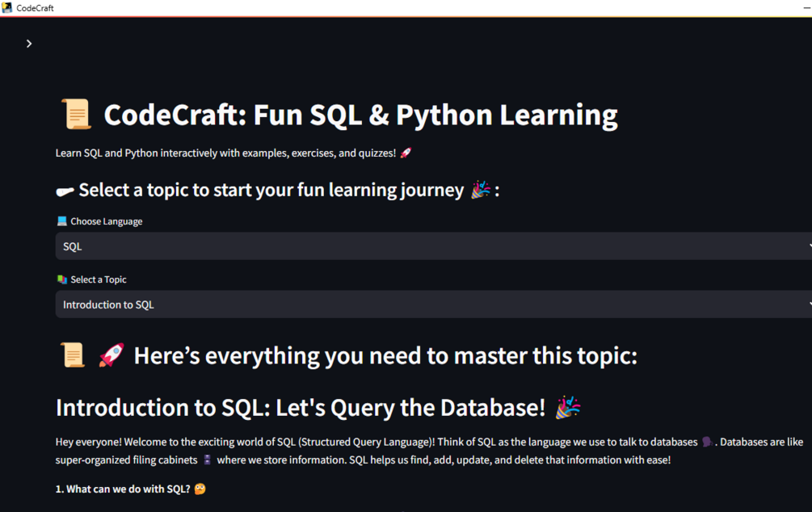Click the party popper emoji after learning journey
The height and width of the screenshot is (512, 812).
481,190
